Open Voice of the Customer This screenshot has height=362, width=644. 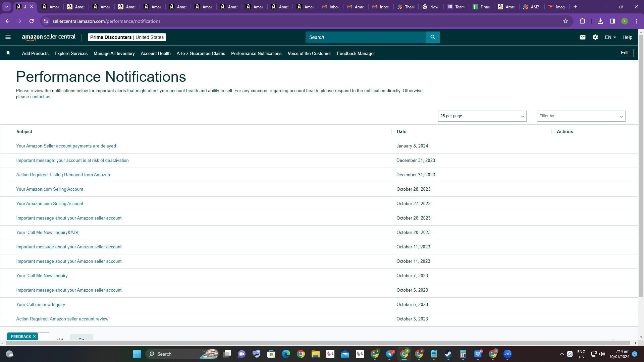coord(309,53)
